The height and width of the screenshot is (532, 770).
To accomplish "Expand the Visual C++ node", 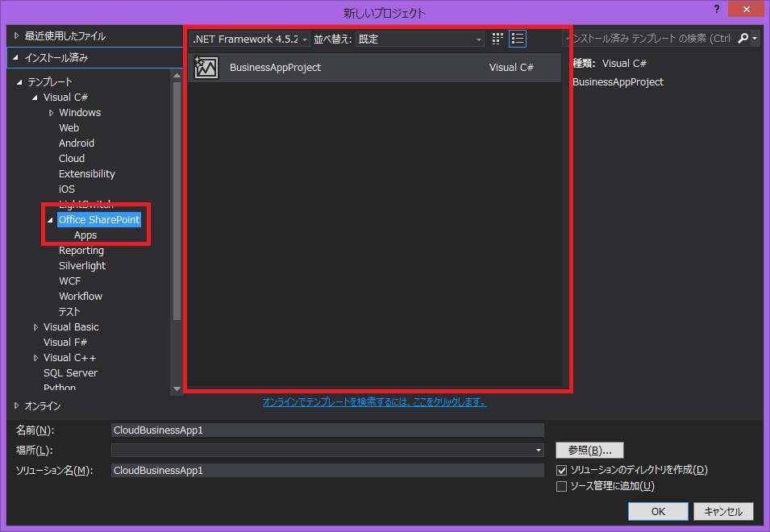I will click(x=35, y=358).
